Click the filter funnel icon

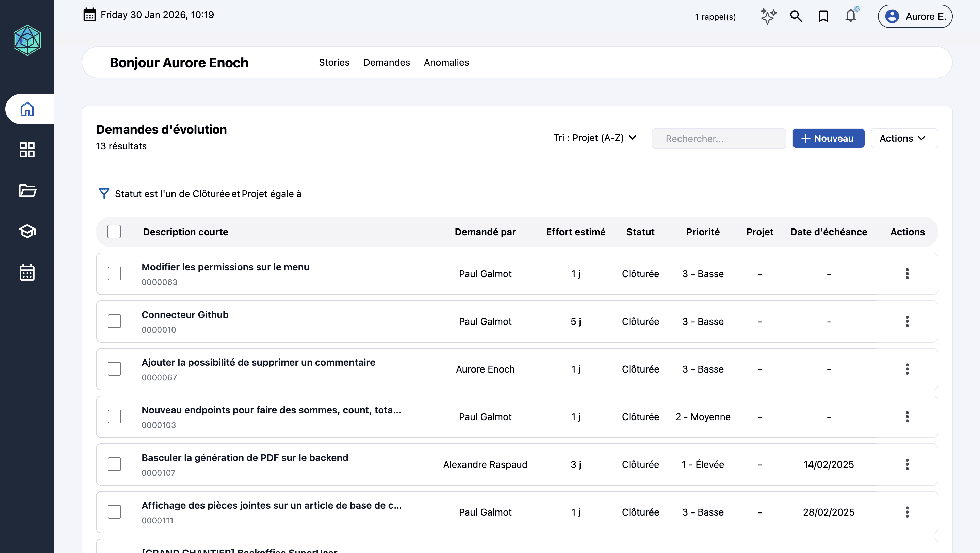tap(104, 194)
